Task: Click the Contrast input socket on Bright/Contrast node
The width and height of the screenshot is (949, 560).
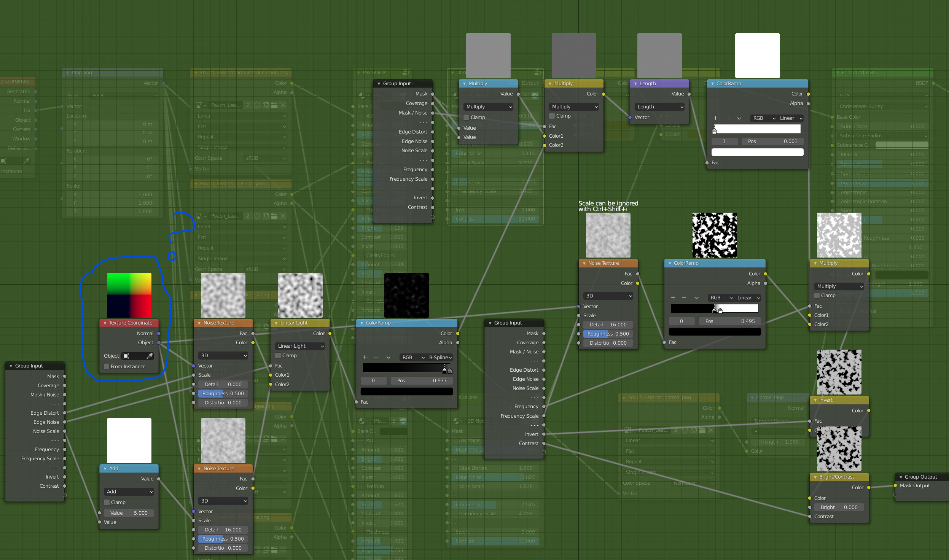Action: 810,517
